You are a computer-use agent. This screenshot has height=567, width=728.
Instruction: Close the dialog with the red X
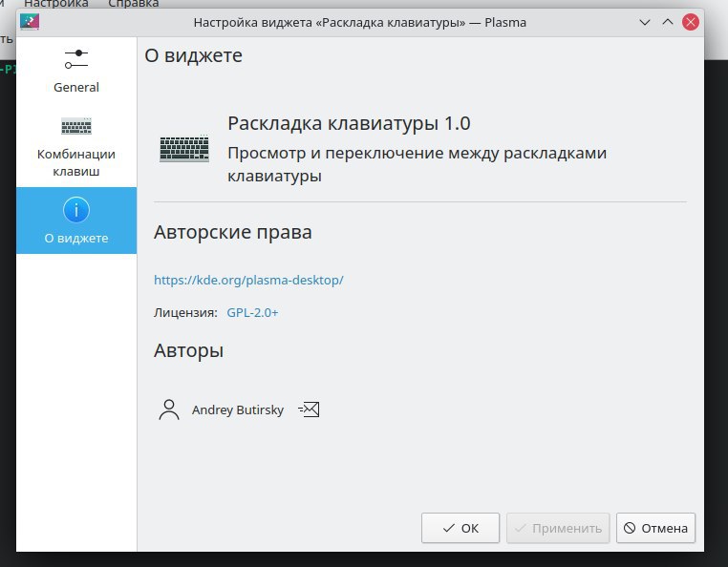(x=691, y=22)
